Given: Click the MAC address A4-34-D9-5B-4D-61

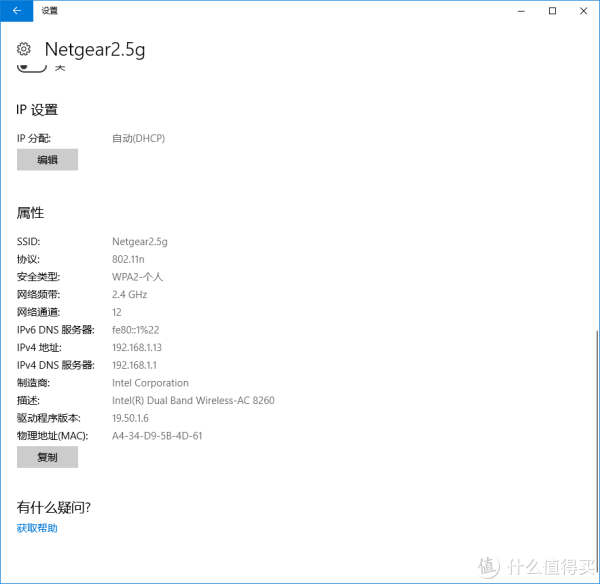Looking at the screenshot, I should [157, 436].
